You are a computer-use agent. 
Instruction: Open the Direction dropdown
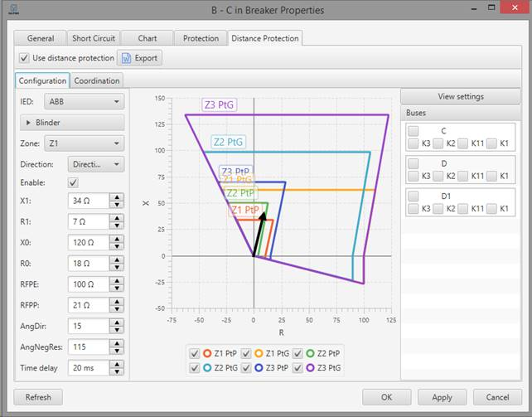click(x=96, y=164)
